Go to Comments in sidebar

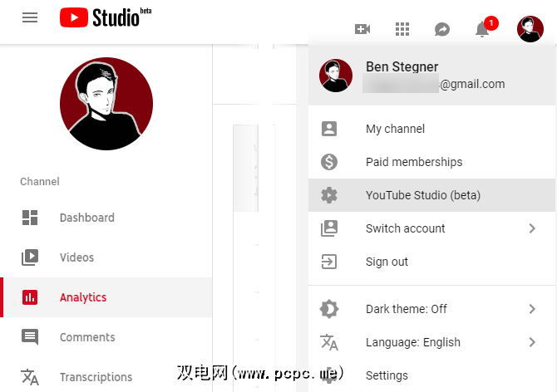coord(106,337)
